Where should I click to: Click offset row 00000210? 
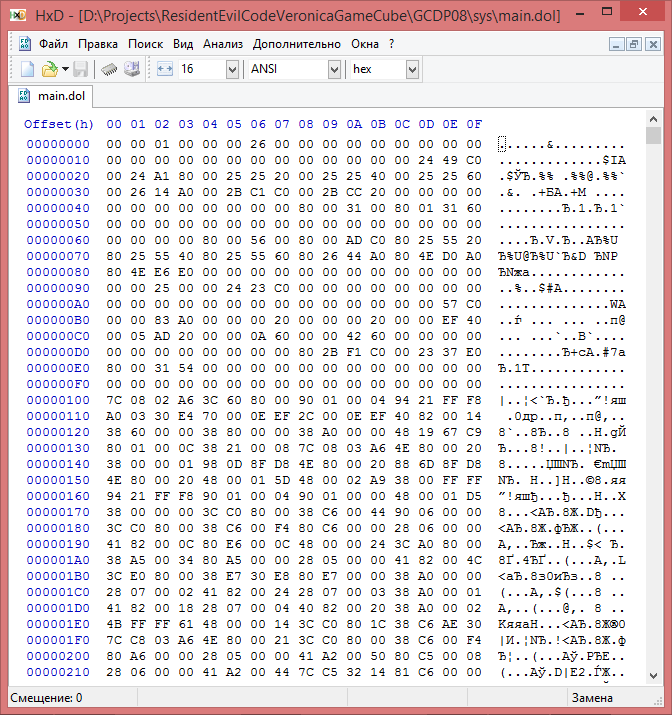pyautogui.click(x=58, y=672)
